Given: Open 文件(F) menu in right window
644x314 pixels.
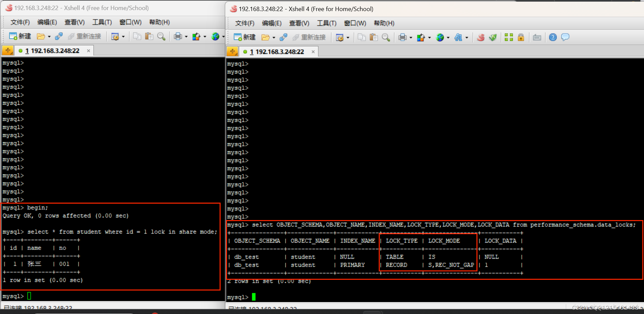Looking at the screenshot, I should click(245, 23).
